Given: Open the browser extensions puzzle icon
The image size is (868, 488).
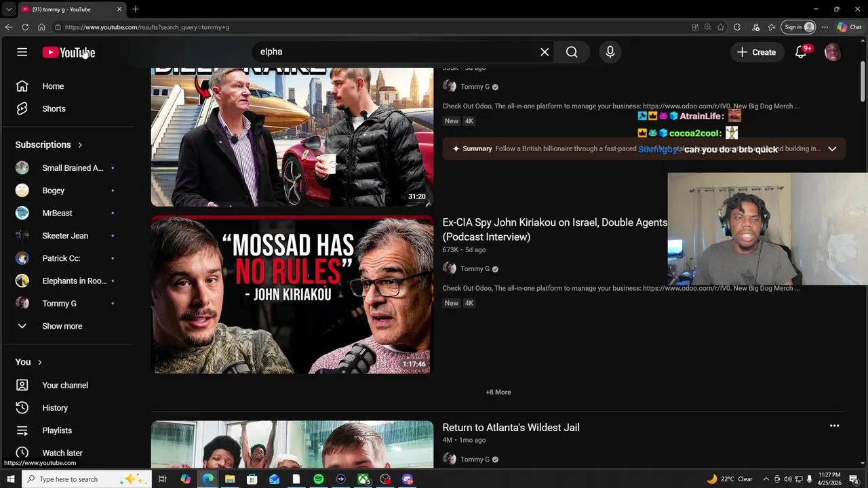Looking at the screenshot, I should (x=737, y=27).
